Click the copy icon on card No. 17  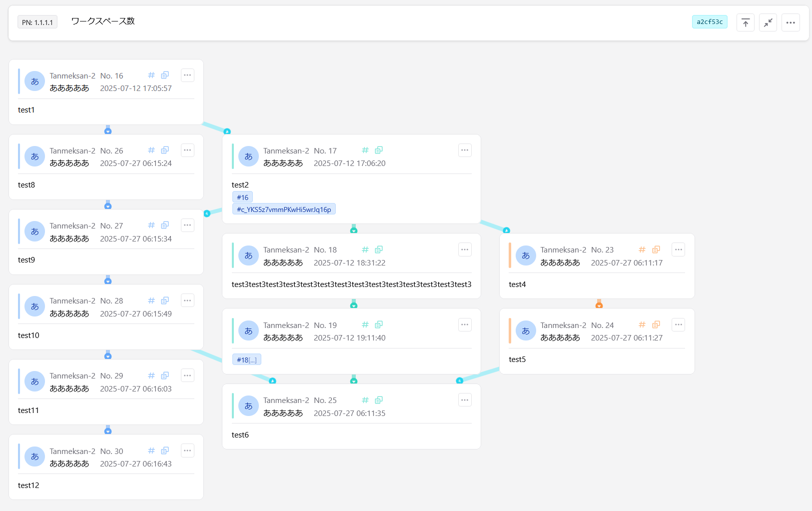pos(379,150)
